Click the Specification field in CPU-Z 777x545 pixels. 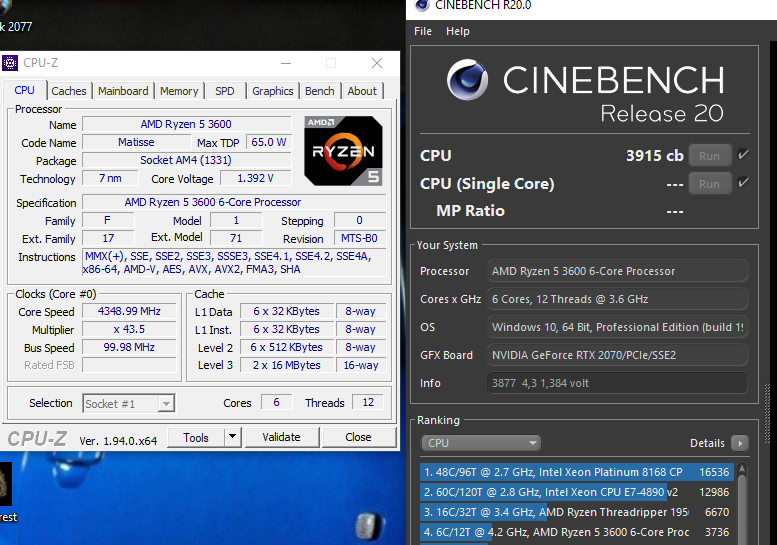(234, 202)
